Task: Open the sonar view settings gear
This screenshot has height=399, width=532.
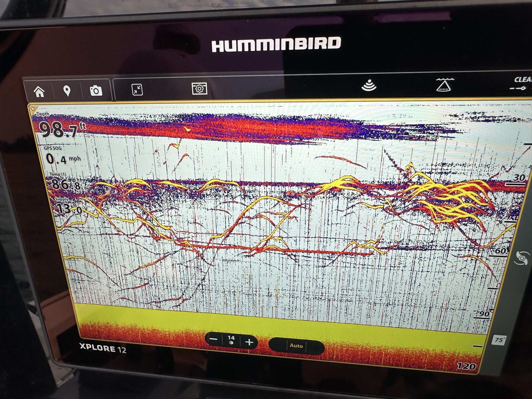Action: [199, 89]
